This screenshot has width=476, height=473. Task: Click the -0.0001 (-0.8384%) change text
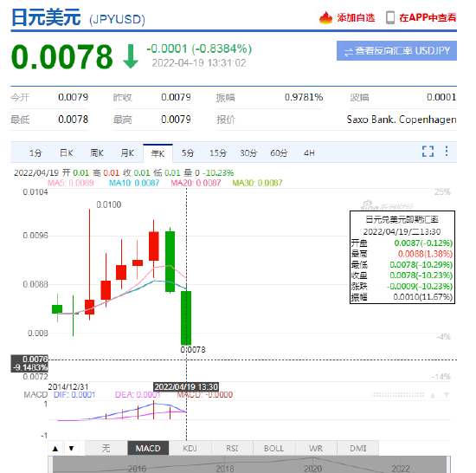point(199,49)
